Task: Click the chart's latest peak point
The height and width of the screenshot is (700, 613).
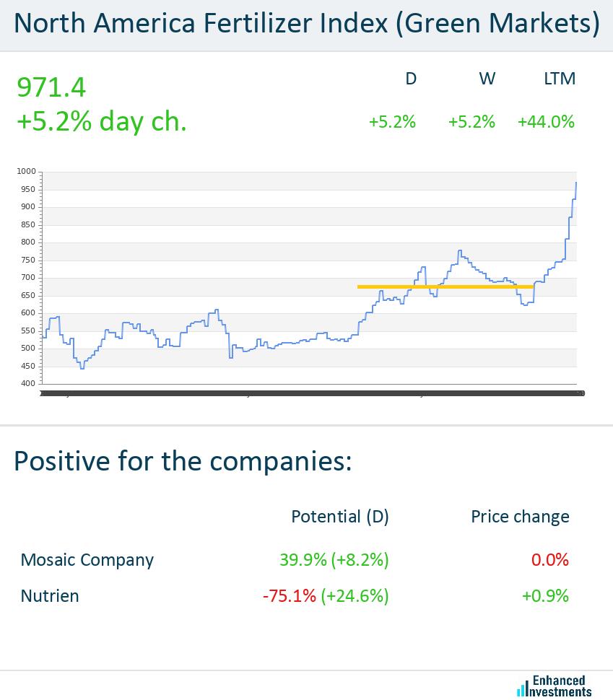Action: (575, 183)
